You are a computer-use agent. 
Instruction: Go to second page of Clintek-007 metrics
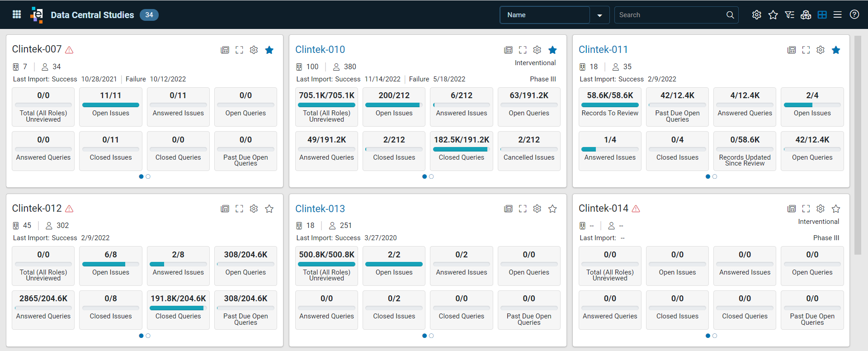[x=148, y=176]
